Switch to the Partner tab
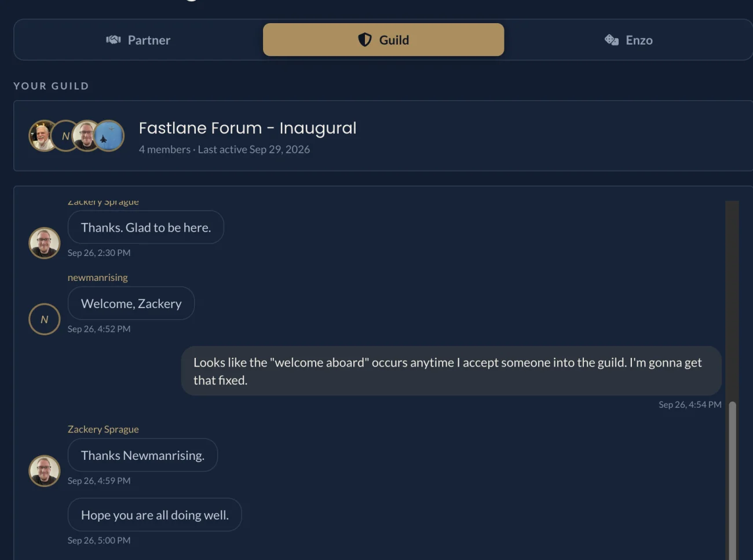The width and height of the screenshot is (753, 560). [138, 40]
